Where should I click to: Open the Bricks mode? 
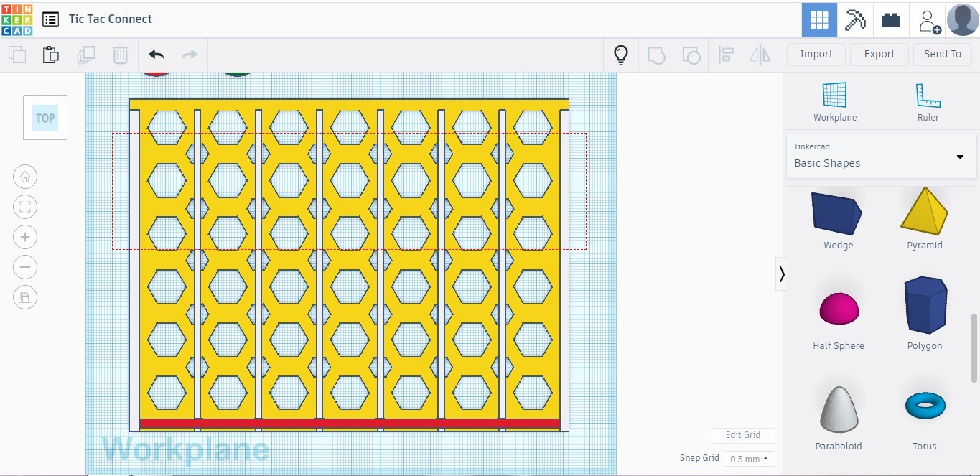click(x=891, y=19)
